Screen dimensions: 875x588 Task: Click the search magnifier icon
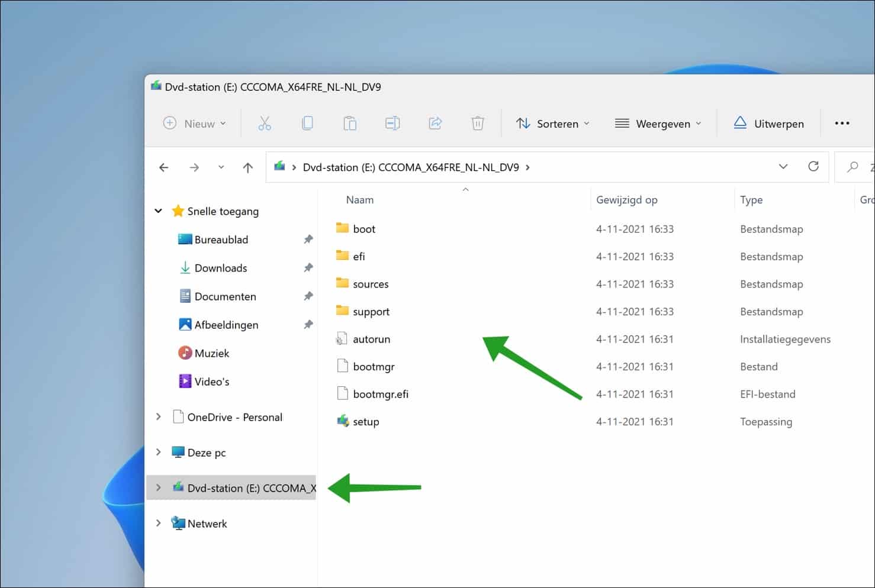853,167
